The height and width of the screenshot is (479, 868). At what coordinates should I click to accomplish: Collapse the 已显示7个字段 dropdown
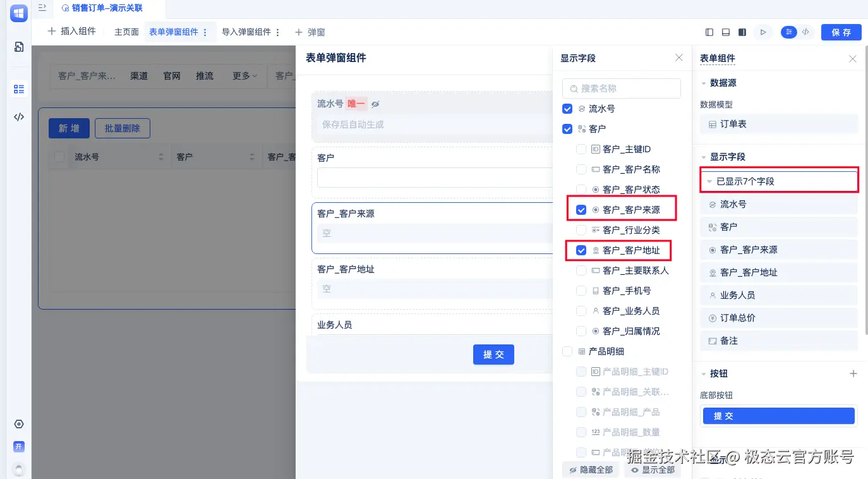(x=709, y=181)
